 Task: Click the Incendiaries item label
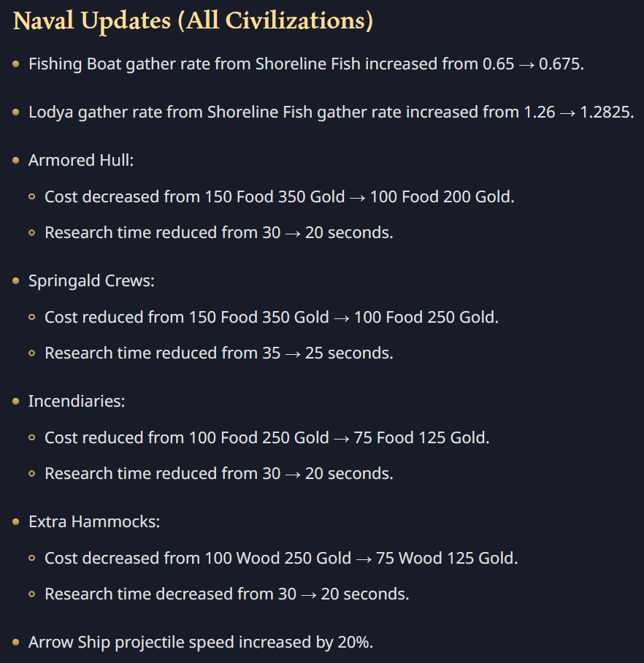77,402
